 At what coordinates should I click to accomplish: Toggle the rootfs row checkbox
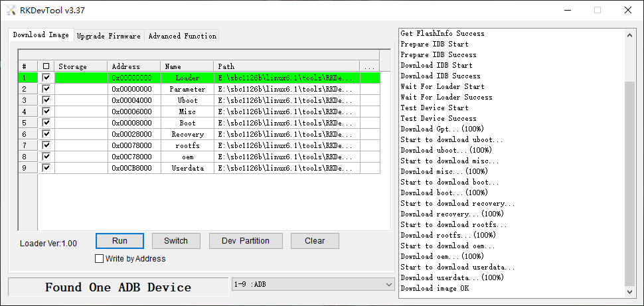click(x=46, y=145)
